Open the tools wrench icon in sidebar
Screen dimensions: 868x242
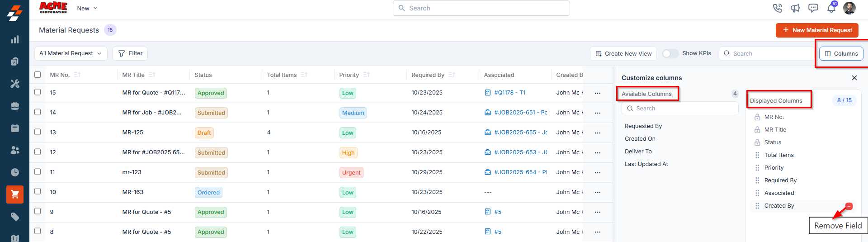pyautogui.click(x=15, y=84)
